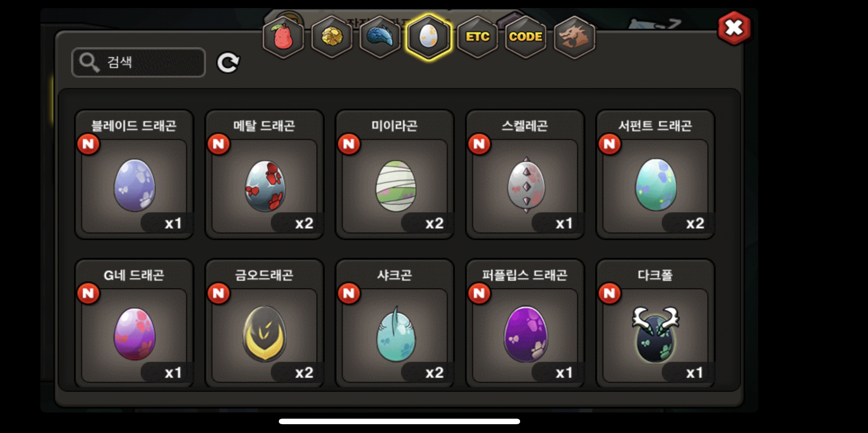The height and width of the screenshot is (433, 868).
Task: Open the fruit food category tab
Action: click(x=283, y=37)
